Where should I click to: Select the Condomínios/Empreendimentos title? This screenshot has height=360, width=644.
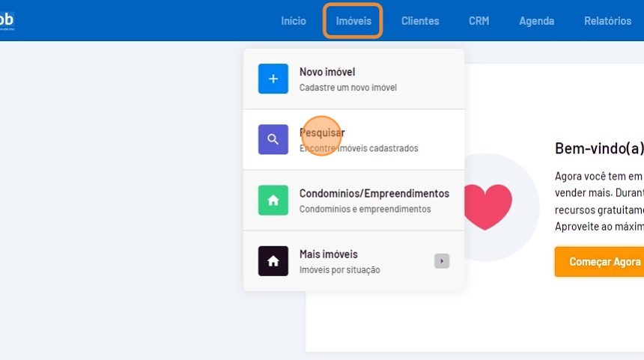point(374,193)
